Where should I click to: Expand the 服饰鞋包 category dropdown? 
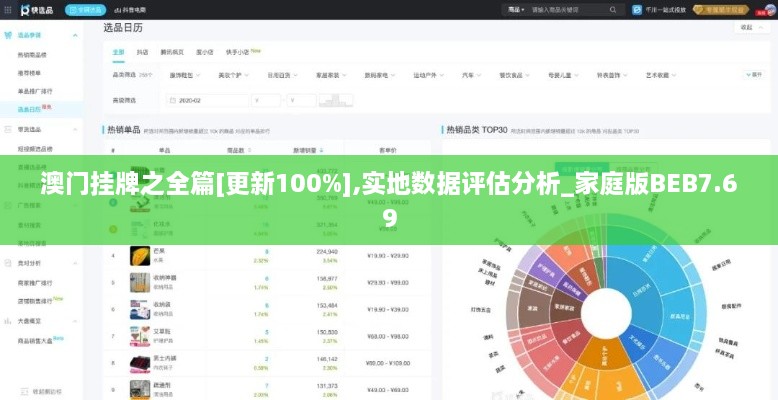pyautogui.click(x=185, y=75)
